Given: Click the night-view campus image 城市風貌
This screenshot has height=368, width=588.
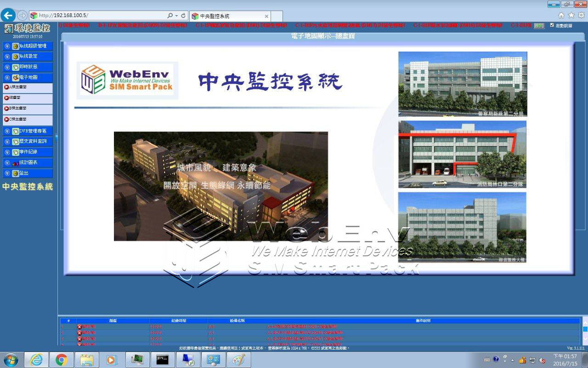Looking at the screenshot, I should click(x=221, y=186).
